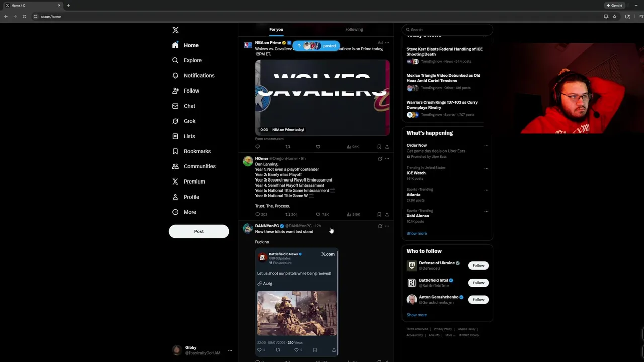Open Privacy Policy link
The image size is (644, 362).
coord(443,329)
